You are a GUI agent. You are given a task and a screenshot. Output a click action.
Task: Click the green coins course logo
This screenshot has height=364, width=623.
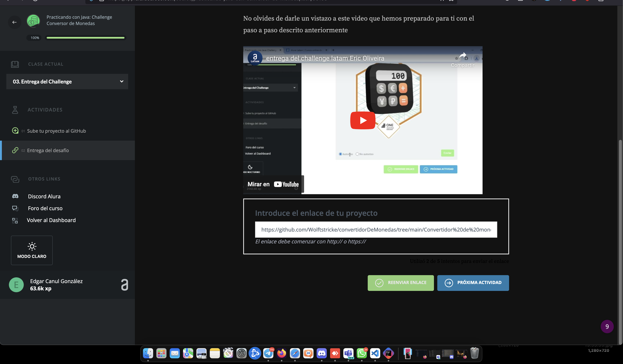point(33,21)
